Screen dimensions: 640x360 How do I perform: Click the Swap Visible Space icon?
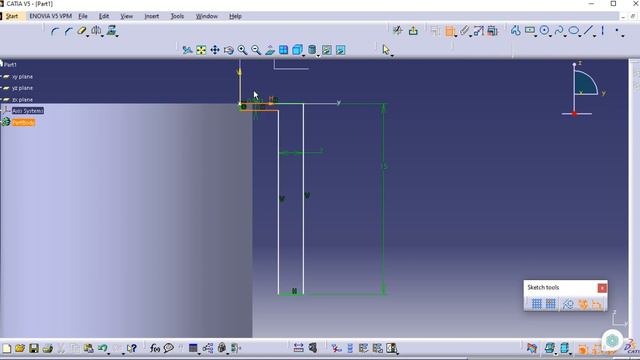(340, 50)
